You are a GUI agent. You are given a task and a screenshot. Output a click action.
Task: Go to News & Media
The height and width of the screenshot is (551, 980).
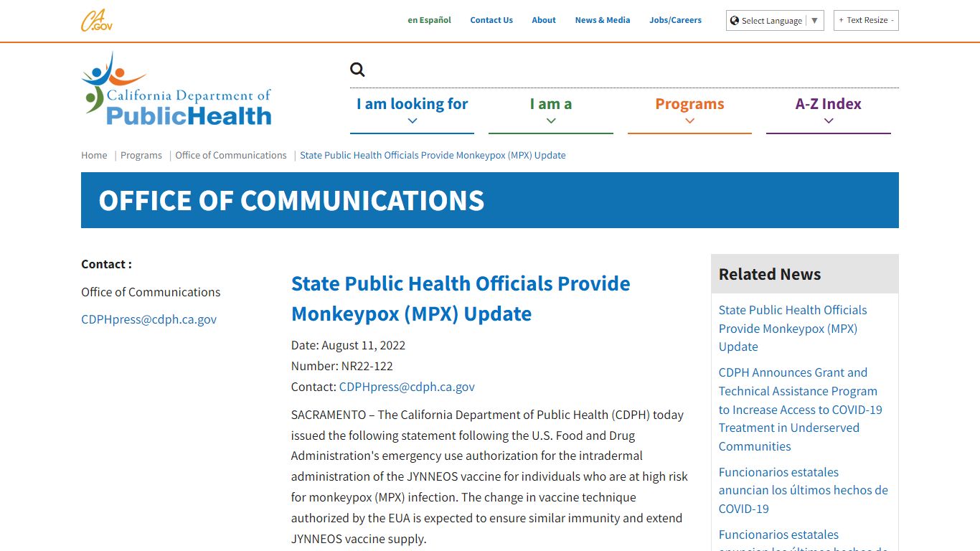pyautogui.click(x=603, y=20)
